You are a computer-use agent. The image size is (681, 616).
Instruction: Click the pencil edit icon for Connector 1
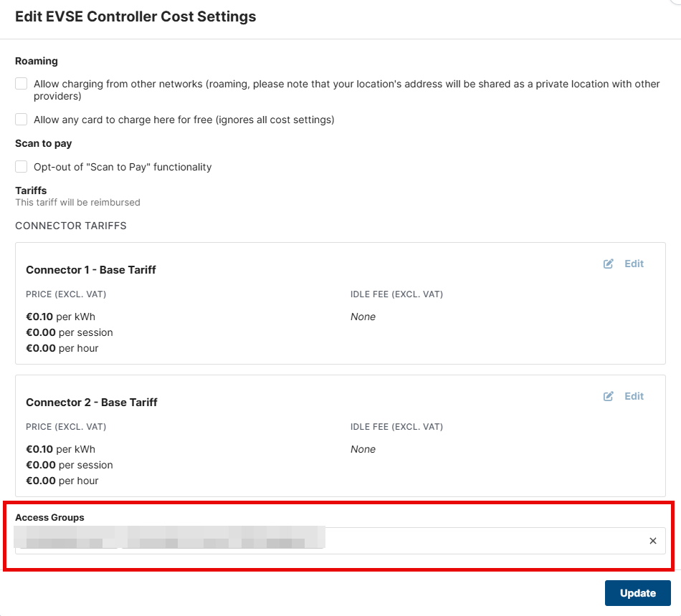[609, 264]
